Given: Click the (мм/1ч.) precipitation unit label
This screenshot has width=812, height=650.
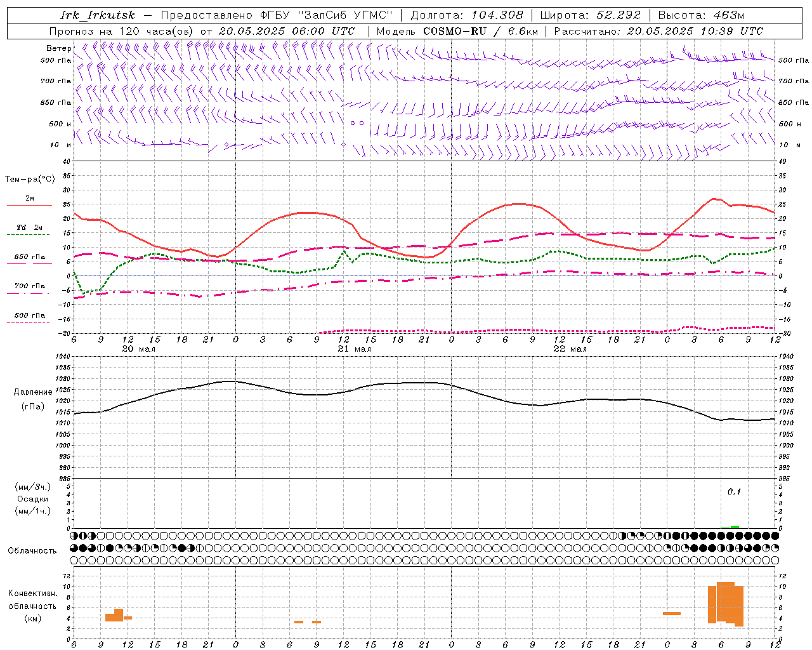Looking at the screenshot, I should 32,511.
